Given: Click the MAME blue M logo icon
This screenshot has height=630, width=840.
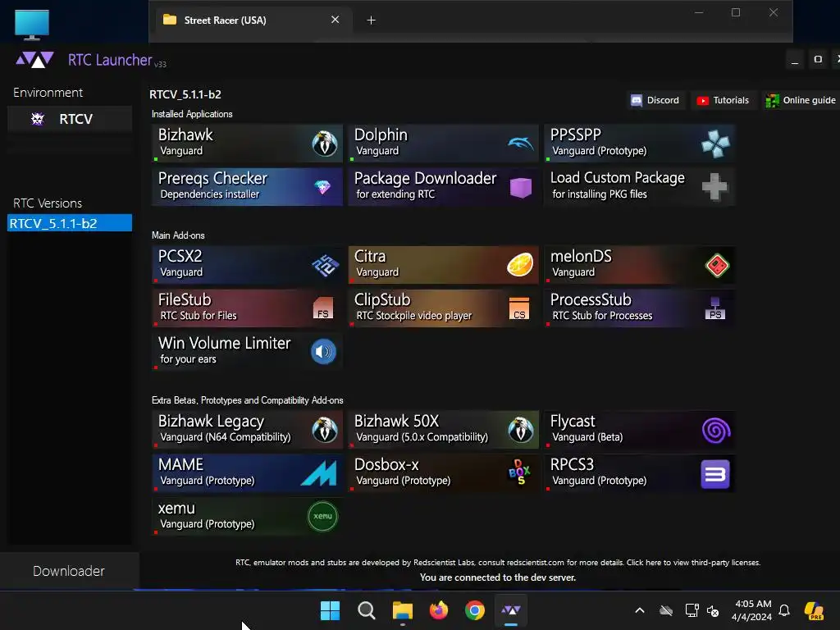Looking at the screenshot, I should (319, 473).
